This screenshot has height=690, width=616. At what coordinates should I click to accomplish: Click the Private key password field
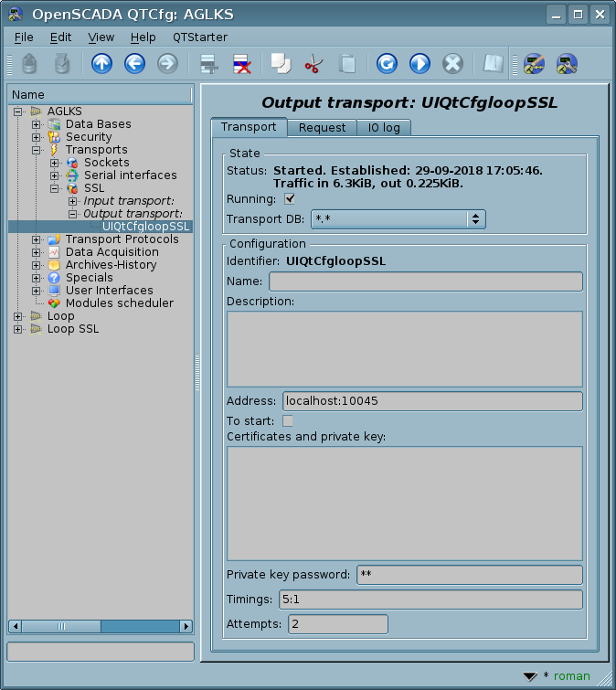[x=470, y=575]
